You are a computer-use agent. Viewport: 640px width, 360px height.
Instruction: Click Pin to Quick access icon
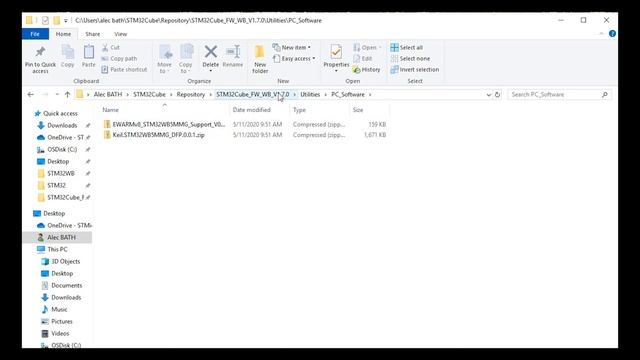pyautogui.click(x=40, y=52)
